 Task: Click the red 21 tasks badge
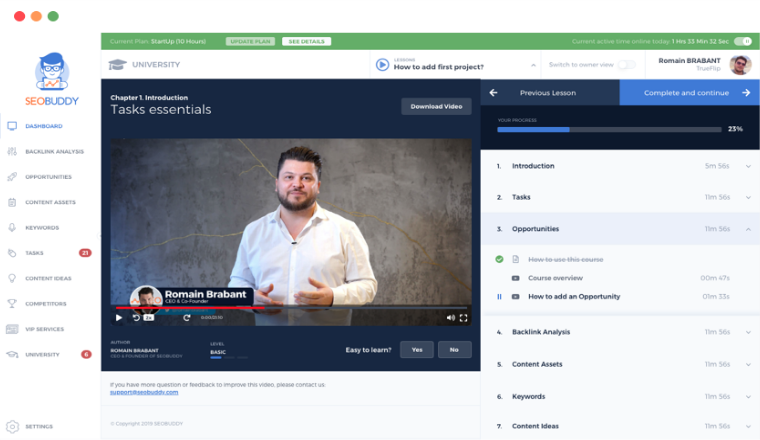85,253
